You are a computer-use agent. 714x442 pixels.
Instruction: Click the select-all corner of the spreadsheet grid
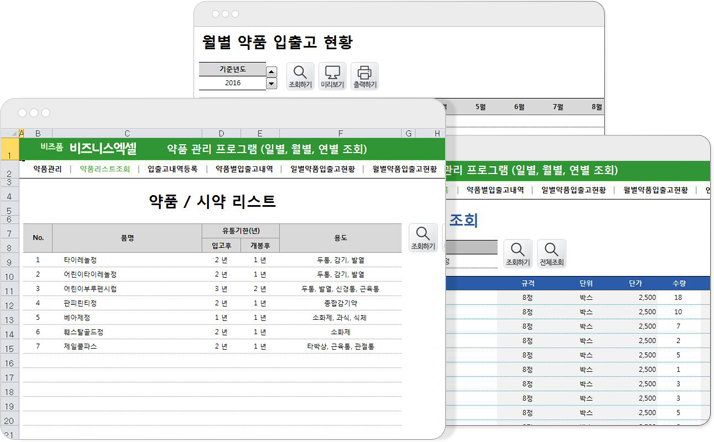click(x=11, y=133)
